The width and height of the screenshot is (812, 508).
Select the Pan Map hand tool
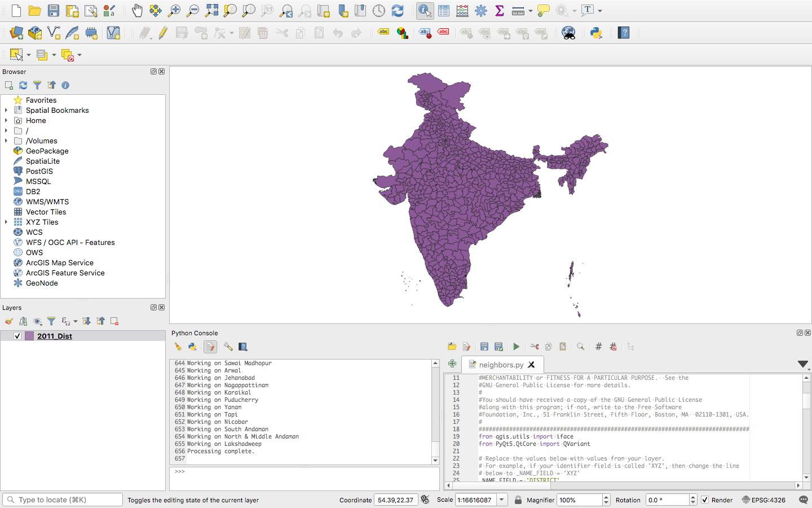coord(137,10)
